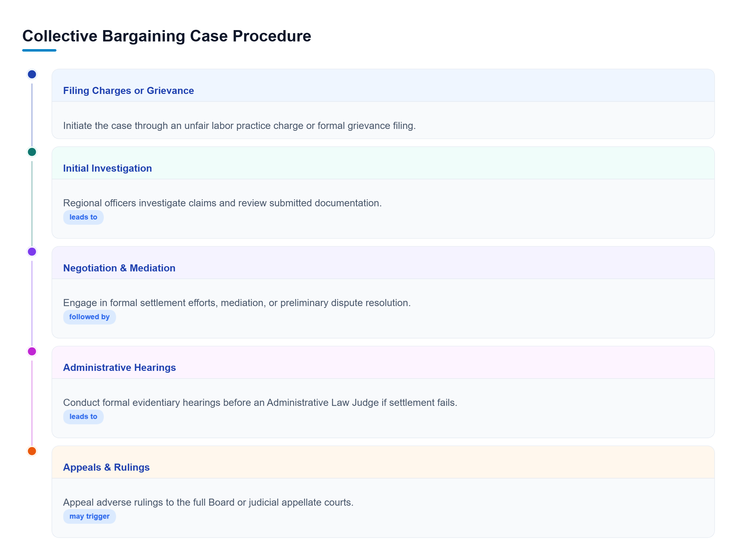Select the Initial Investigation heading
Viewport: 737px width, 560px height.
pos(107,168)
